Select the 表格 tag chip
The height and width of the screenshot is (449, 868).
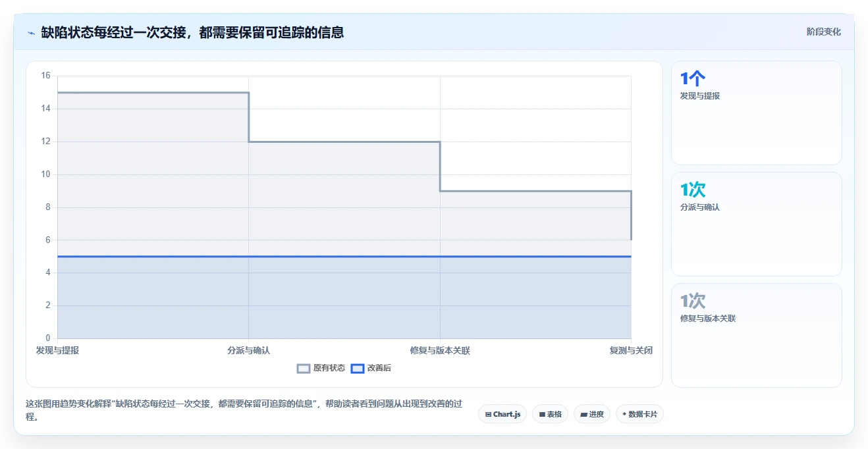coord(550,414)
